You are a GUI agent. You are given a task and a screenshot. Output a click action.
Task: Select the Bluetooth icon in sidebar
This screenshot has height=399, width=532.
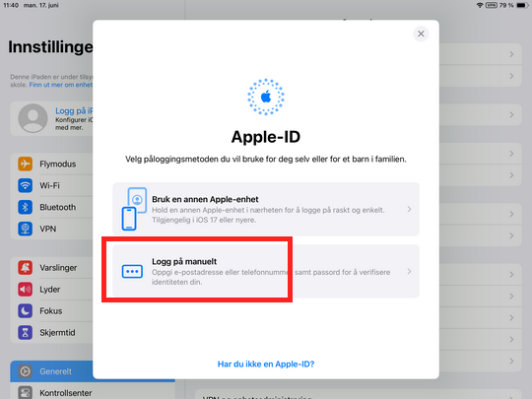tap(25, 207)
